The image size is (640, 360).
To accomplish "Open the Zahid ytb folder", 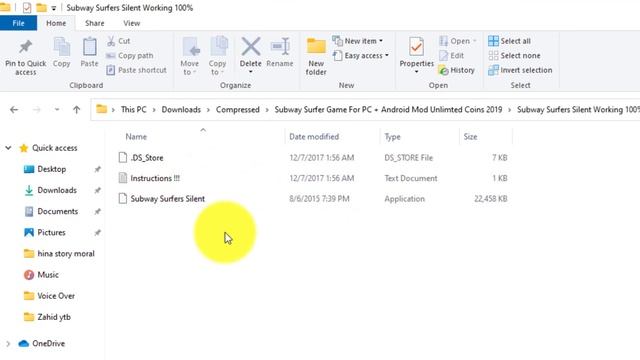I will pyautogui.click(x=54, y=317).
